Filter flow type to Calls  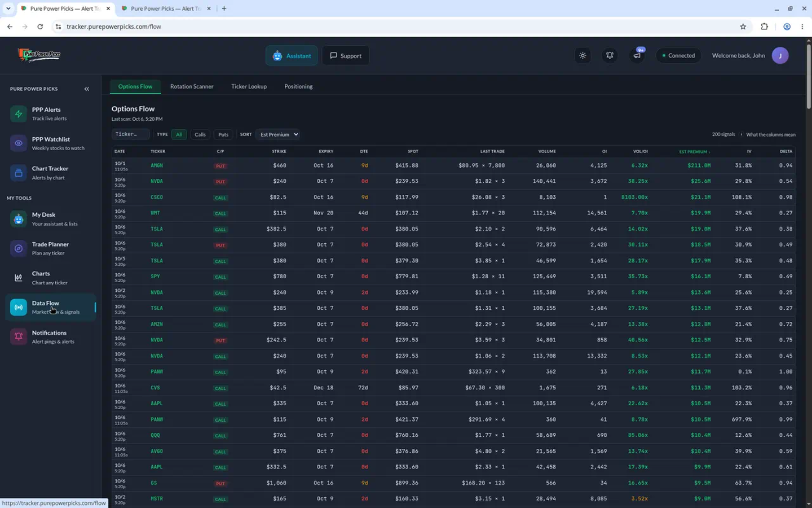click(x=200, y=134)
